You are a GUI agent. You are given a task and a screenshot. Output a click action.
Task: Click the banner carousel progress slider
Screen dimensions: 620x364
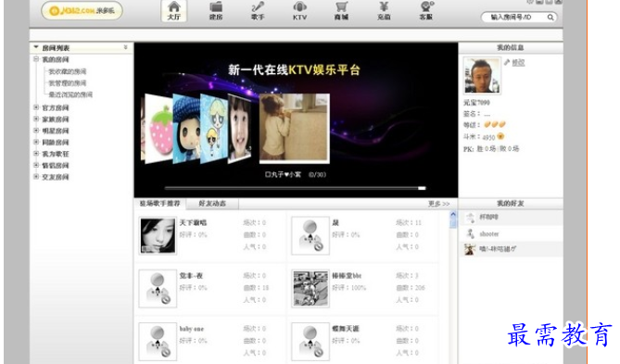coord(295,188)
